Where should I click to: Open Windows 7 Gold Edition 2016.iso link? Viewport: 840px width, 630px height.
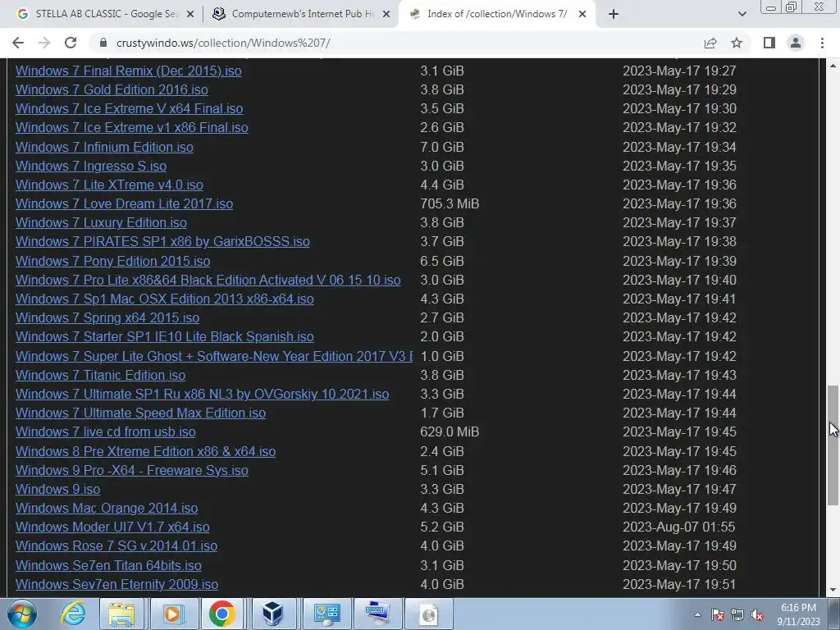tap(112, 89)
